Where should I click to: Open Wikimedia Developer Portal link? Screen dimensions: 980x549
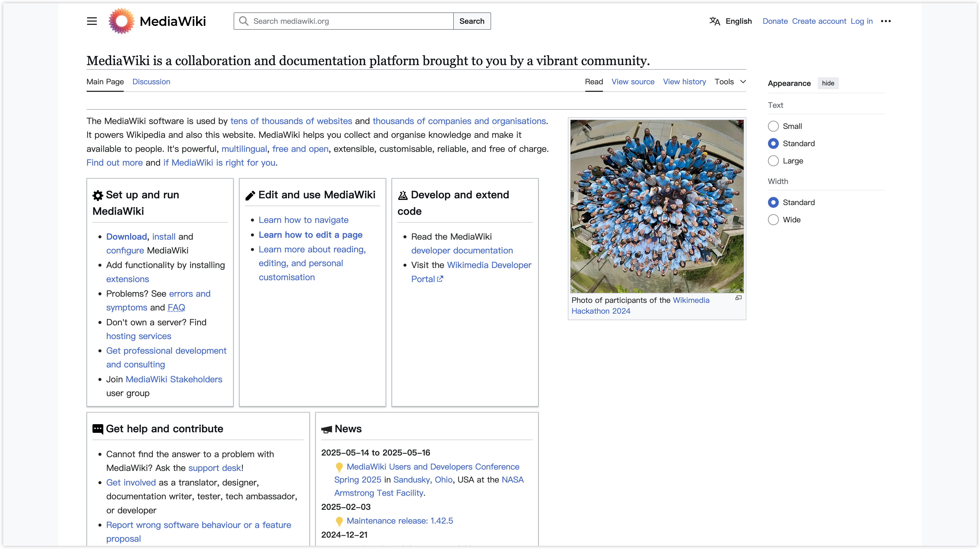471,272
